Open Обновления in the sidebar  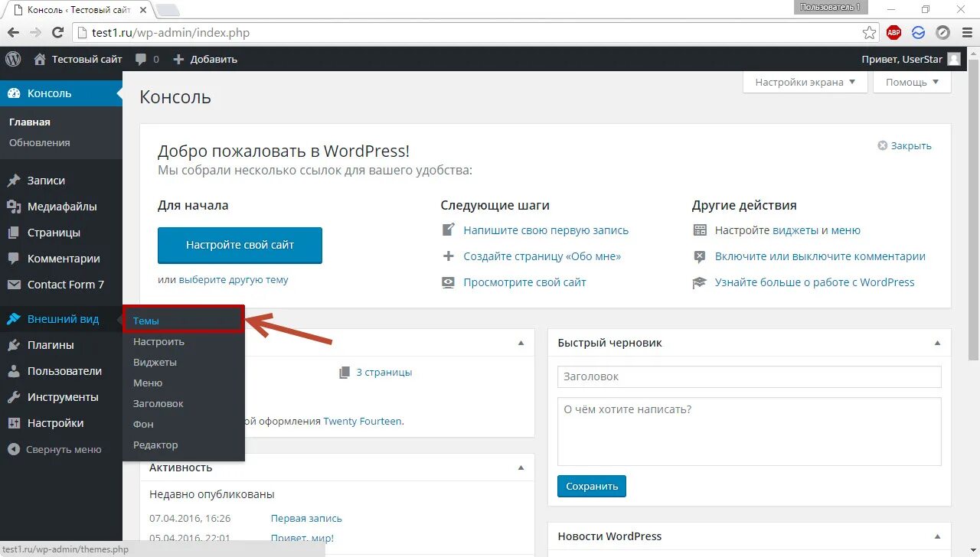click(x=40, y=142)
